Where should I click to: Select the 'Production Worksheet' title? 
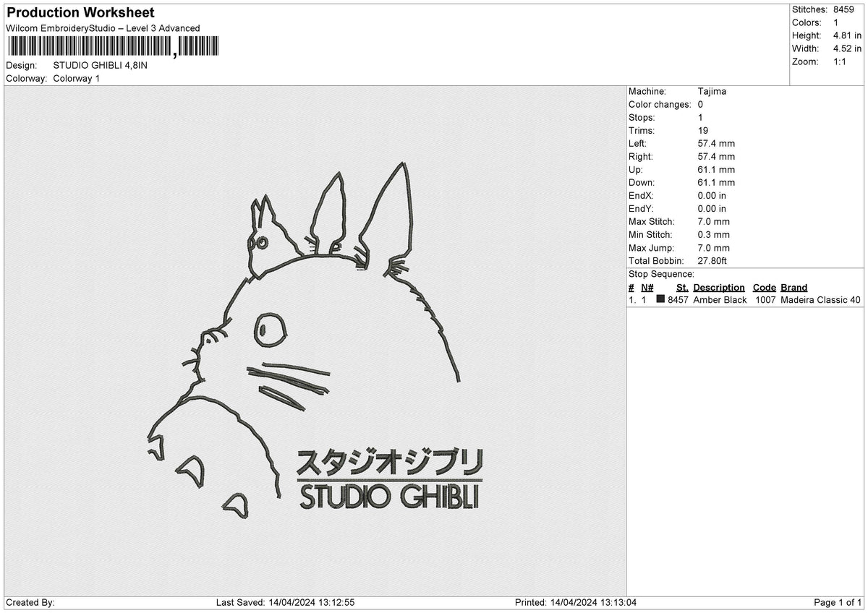(x=80, y=13)
